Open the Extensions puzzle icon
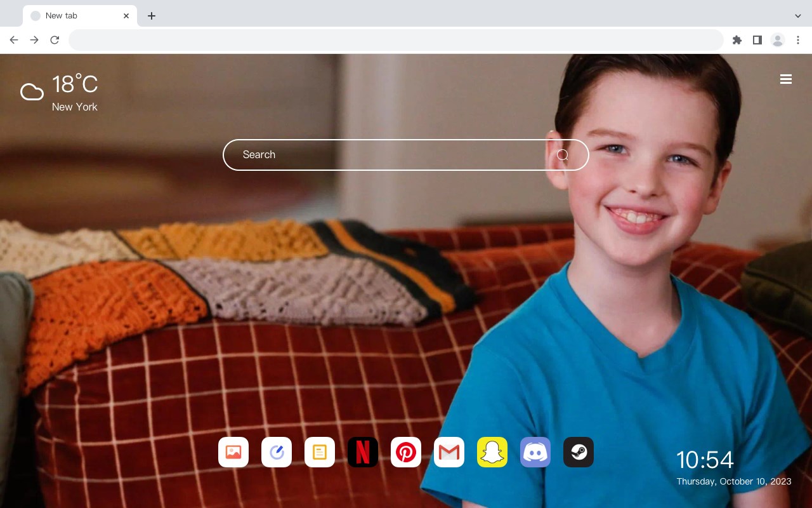The height and width of the screenshot is (508, 812). [737, 40]
